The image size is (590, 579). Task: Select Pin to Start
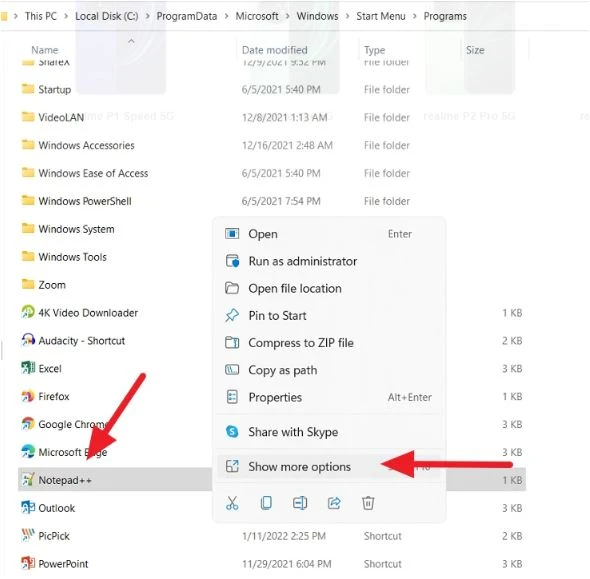pos(329,316)
